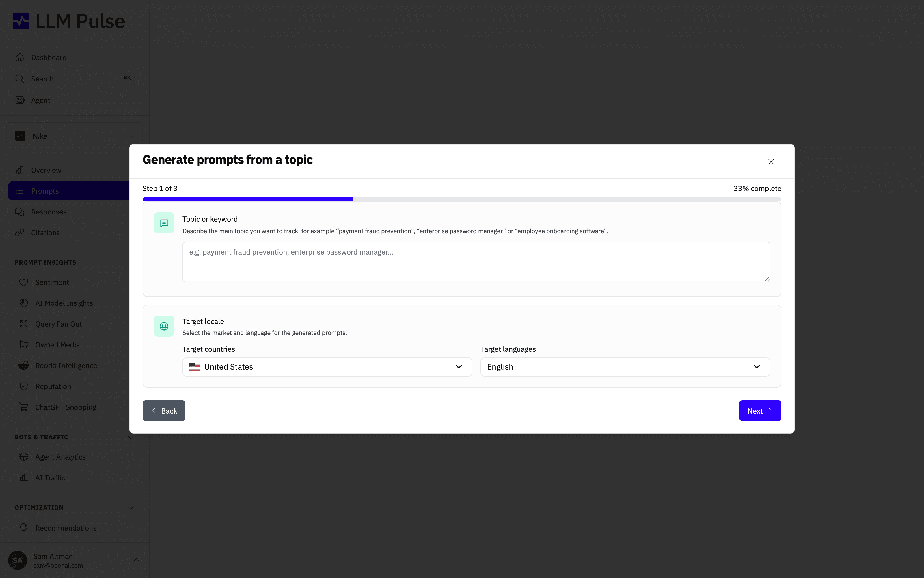The image size is (924, 578).
Task: Click the "33% complete" label
Action: click(757, 189)
